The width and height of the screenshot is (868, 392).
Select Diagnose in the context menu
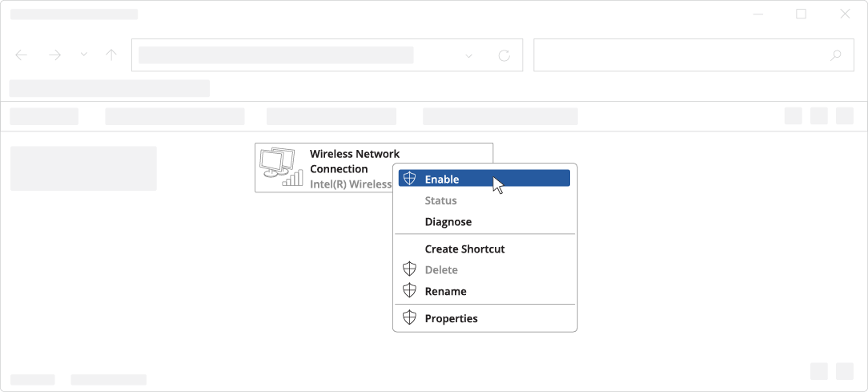448,222
